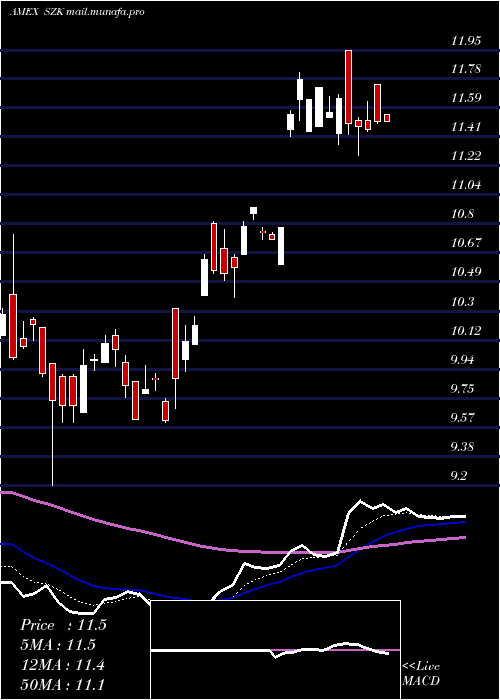The image size is (500, 700).
Task: Click the 10.12 price axis label
Action: [466, 331]
